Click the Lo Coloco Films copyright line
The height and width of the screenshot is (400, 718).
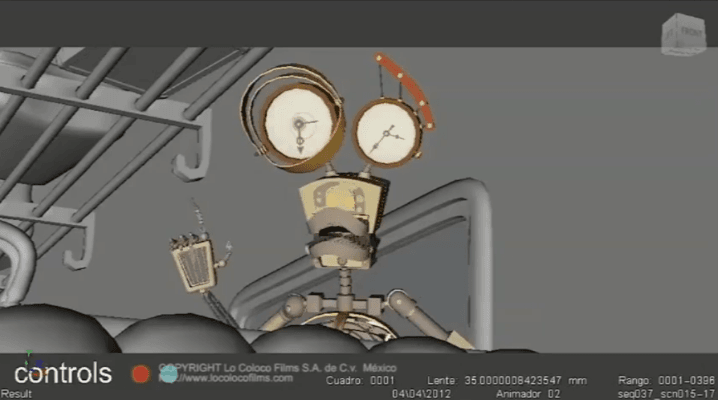tap(277, 368)
